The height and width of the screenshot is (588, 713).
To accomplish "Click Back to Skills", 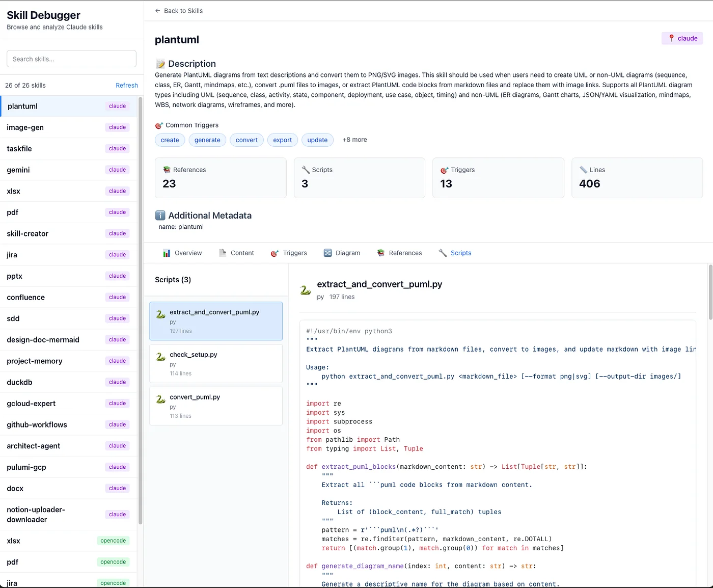I will [x=178, y=10].
